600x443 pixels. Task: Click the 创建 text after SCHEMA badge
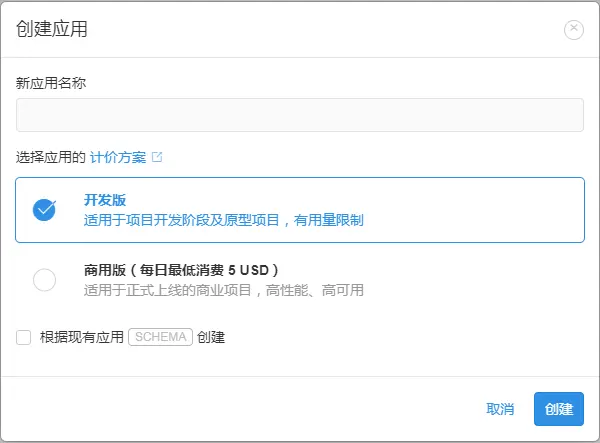click(x=211, y=337)
